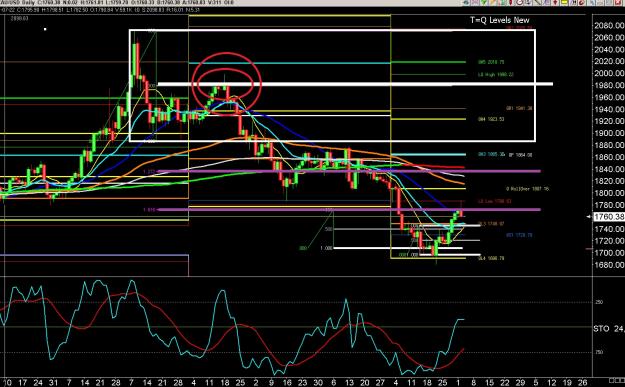The width and height of the screenshot is (625, 387).
Task: Click the 1980.00 price axis label
Action: coord(609,85)
